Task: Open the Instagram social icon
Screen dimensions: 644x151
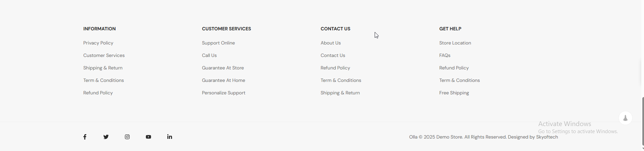Action: pos(127,137)
